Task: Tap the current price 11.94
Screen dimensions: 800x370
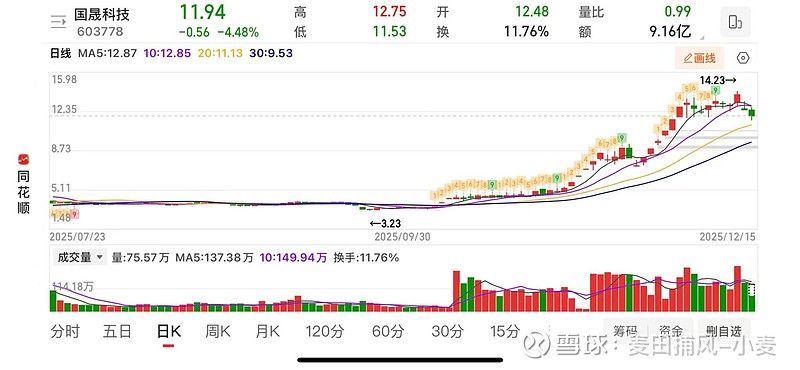Action: pos(202,12)
